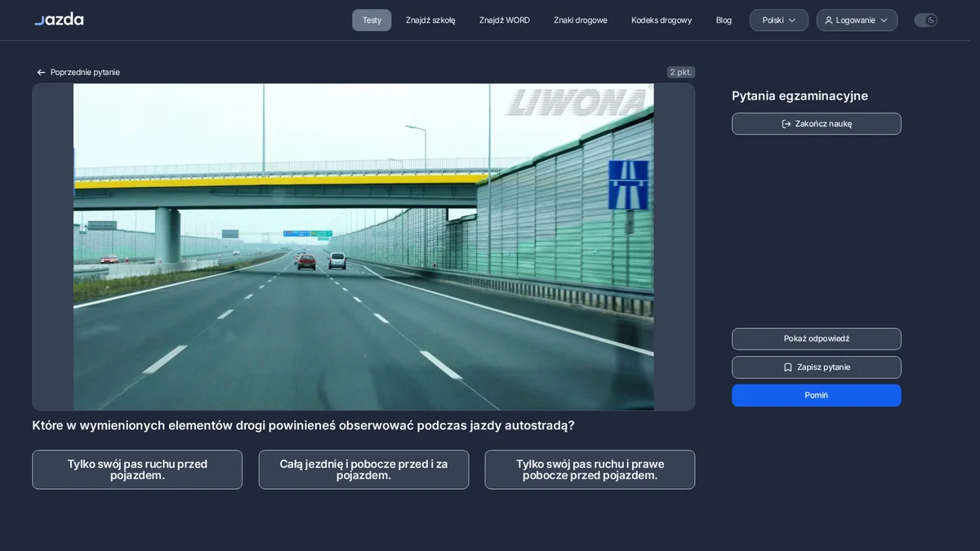Image resolution: width=980 pixels, height=551 pixels.
Task: Click the 'Pytania egzaminacyjne' heading
Action: (800, 96)
